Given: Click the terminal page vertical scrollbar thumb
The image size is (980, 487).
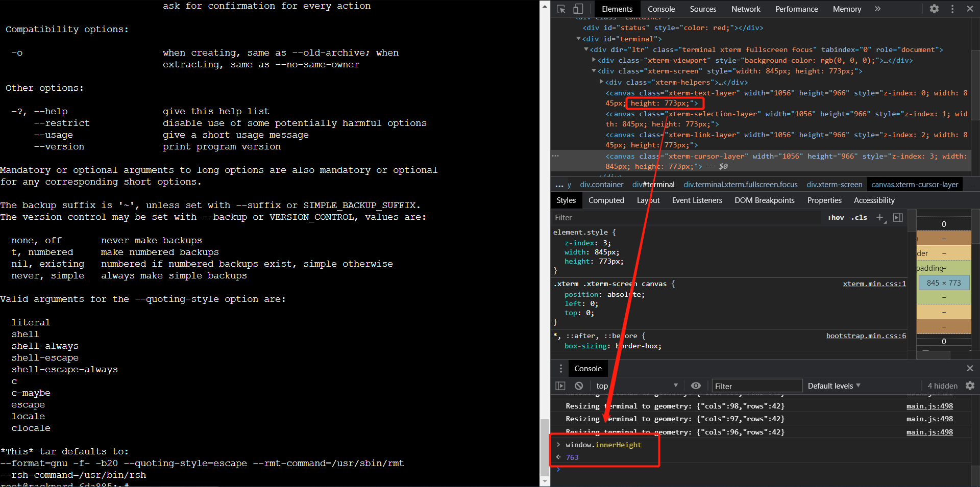Looking at the screenshot, I should tap(545, 447).
